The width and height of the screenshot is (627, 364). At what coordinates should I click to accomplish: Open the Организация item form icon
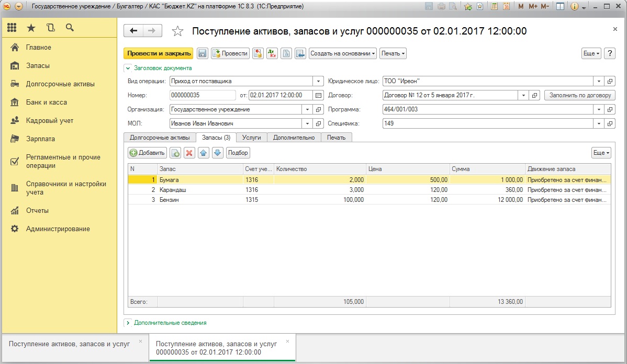click(318, 109)
